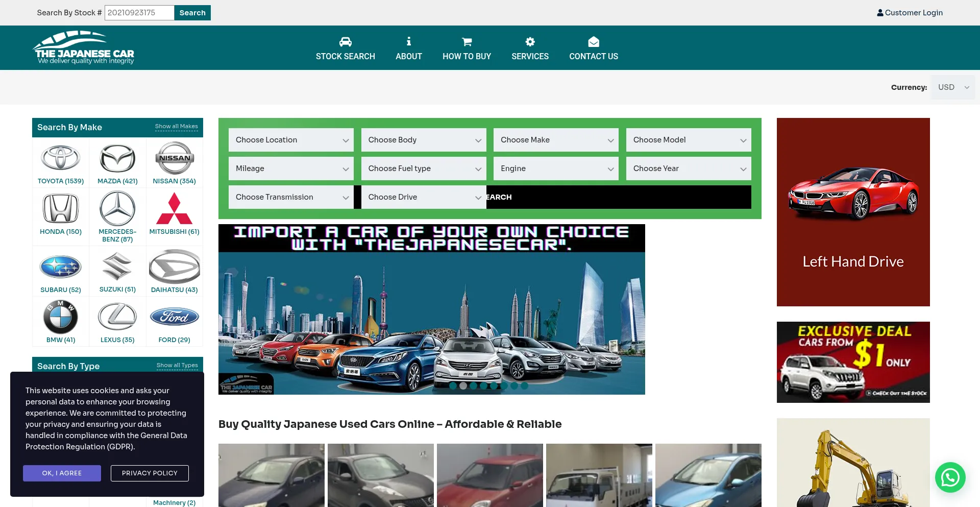Click Show all Makes link
The image size is (980, 507).
coord(177,127)
